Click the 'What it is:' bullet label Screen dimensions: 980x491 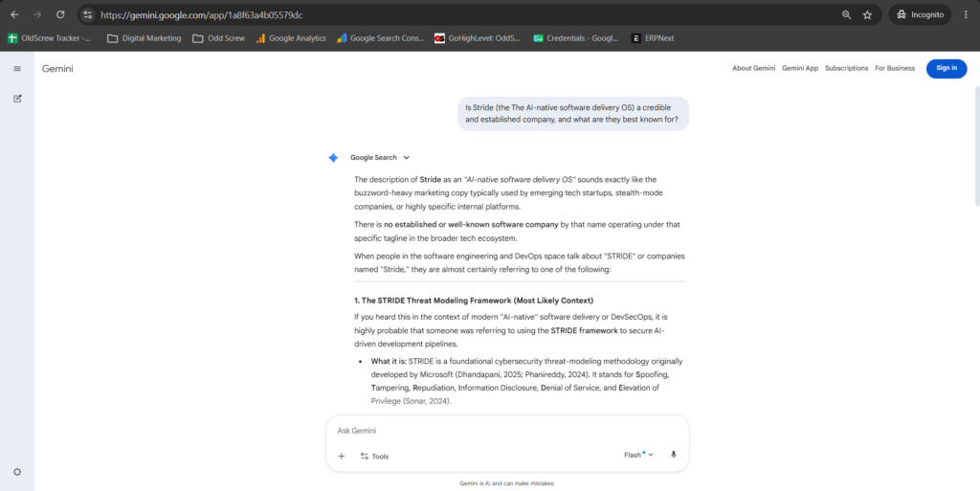pyautogui.click(x=389, y=361)
